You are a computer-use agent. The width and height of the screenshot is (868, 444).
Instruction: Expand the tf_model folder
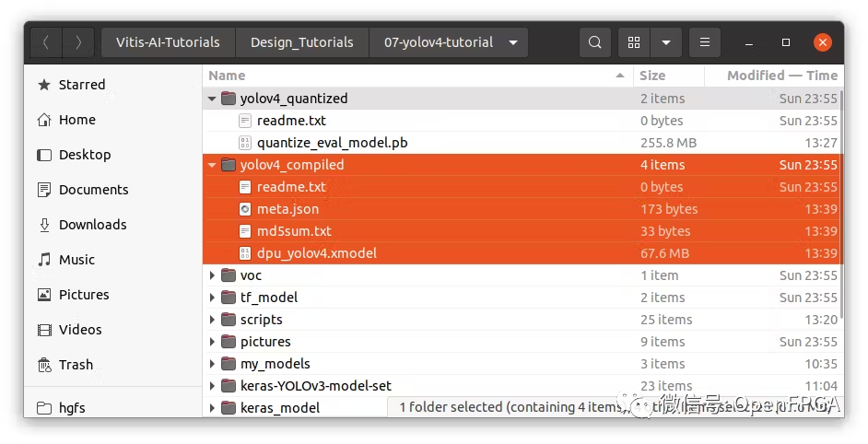tap(213, 298)
